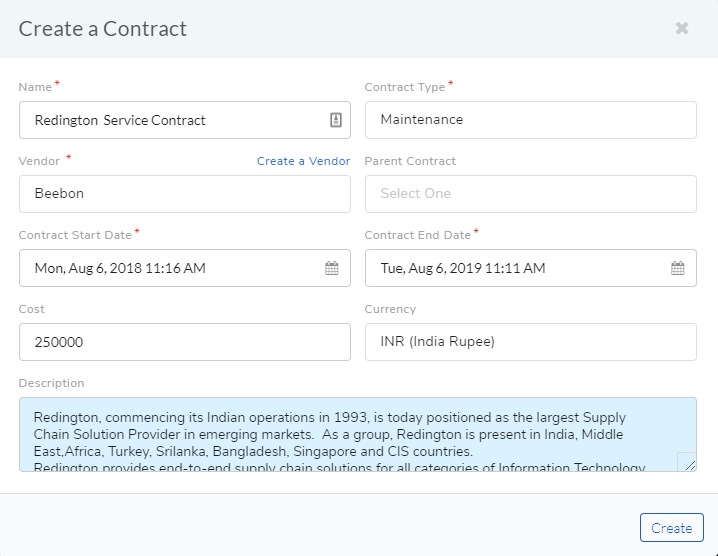
Task: Focus the Name field with Redington Service Contract
Action: pyautogui.click(x=185, y=120)
